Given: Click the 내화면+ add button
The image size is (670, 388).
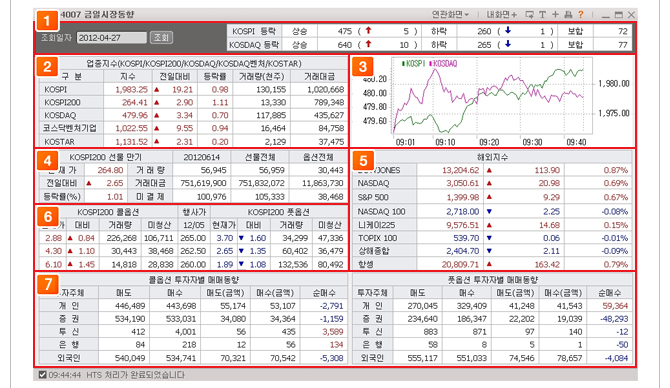Looking at the screenshot, I should (502, 15).
